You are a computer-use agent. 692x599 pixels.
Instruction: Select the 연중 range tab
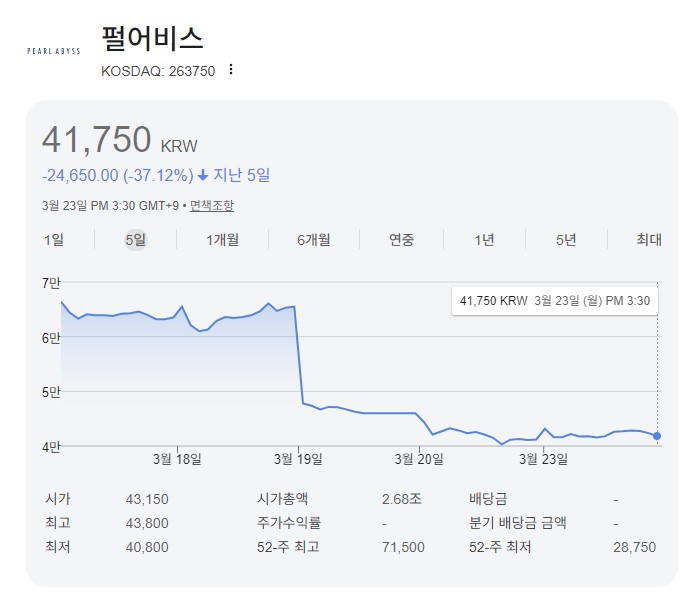tap(401, 239)
